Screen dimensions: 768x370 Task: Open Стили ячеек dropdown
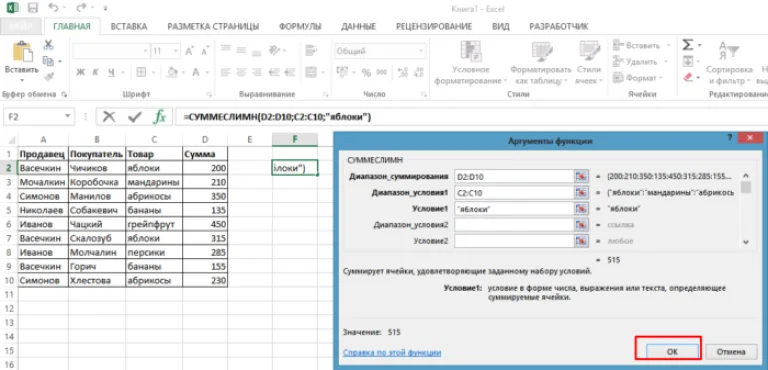pos(590,62)
